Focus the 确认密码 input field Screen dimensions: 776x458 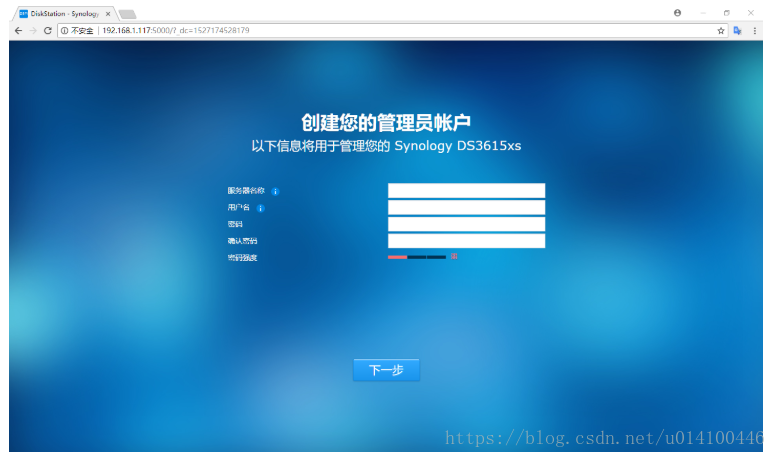pyautogui.click(x=467, y=241)
